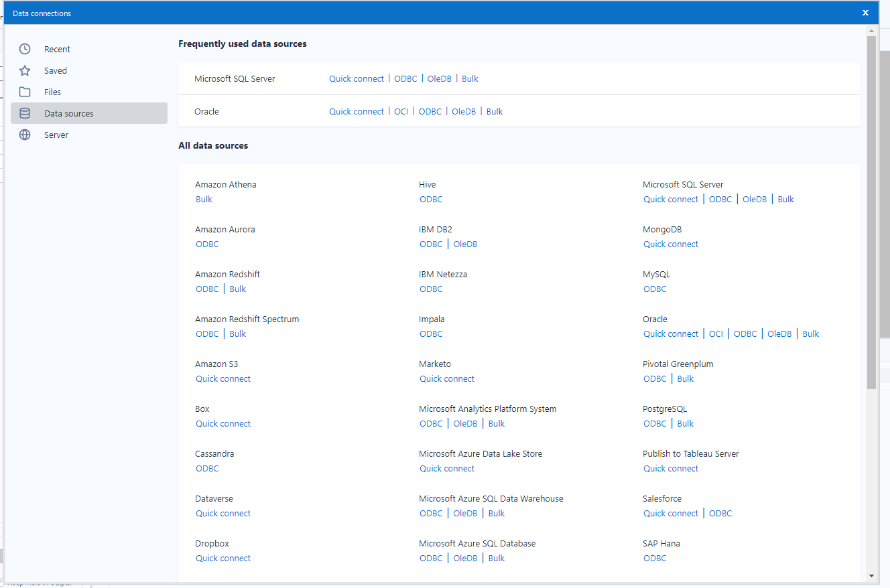
Task: Select PostgreSQL Bulk connection
Action: click(685, 423)
